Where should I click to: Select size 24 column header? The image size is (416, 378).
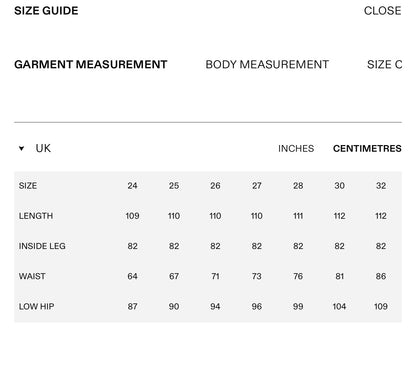point(132,186)
